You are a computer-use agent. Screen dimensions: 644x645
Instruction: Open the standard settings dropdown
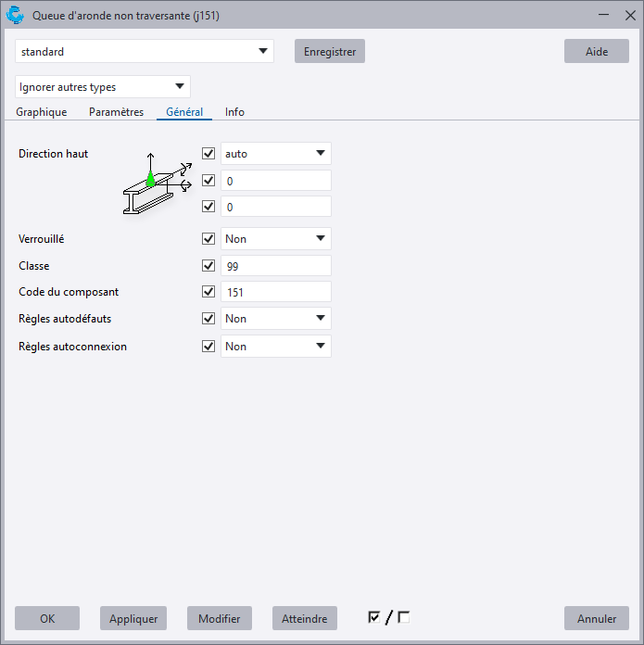tap(145, 52)
